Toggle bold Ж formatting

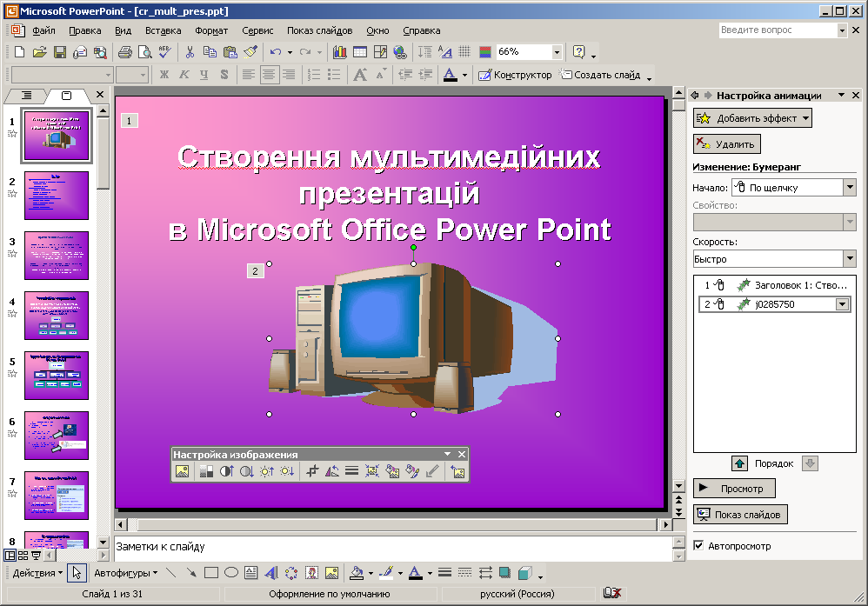click(164, 74)
